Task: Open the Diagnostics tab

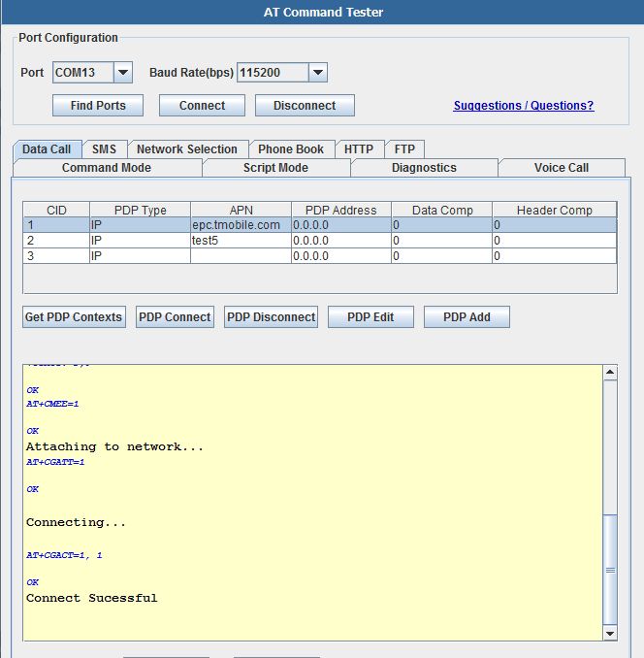Action: click(x=424, y=168)
